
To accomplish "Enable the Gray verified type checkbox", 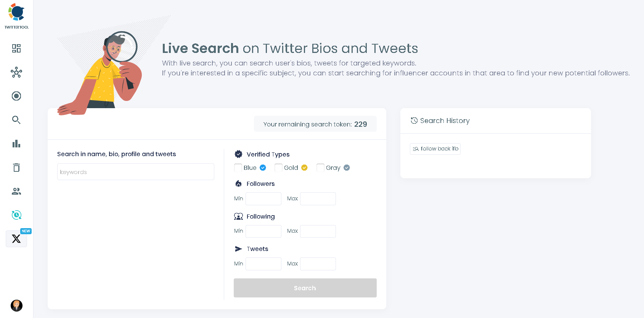I will [320, 168].
